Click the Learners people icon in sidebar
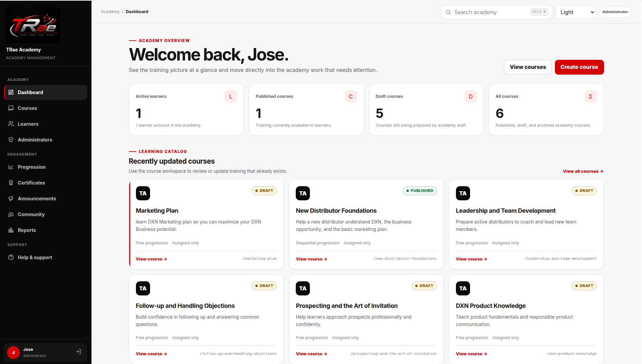Image resolution: width=642 pixels, height=364 pixels. click(11, 124)
